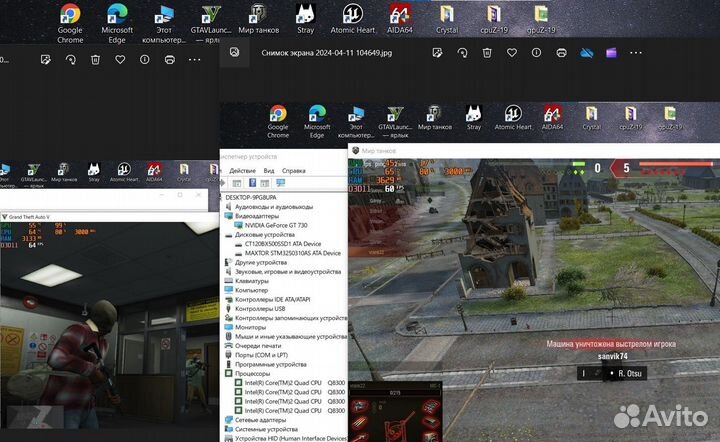Click AIDA64 icon inside the Снимок экрана image
The height and width of the screenshot is (442, 720).
(552, 118)
